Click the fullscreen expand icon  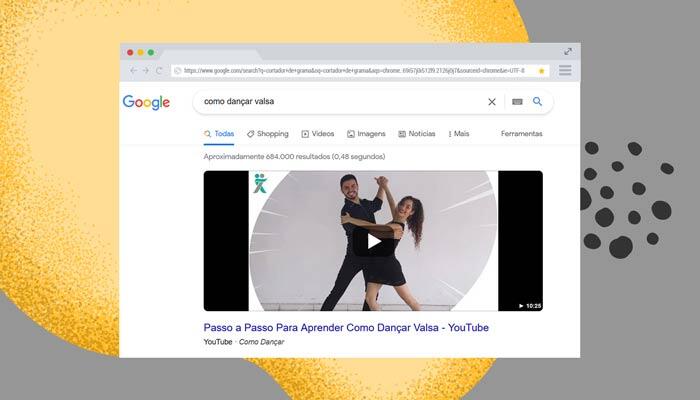(568, 51)
